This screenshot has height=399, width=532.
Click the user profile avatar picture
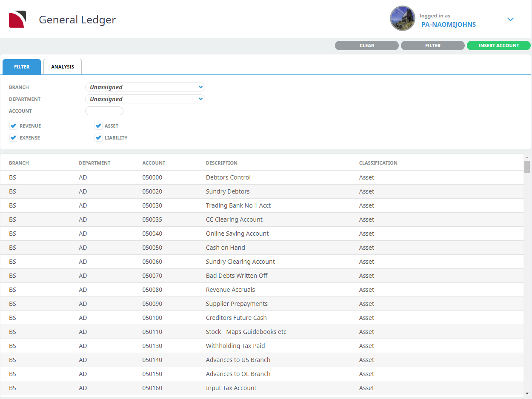(402, 19)
